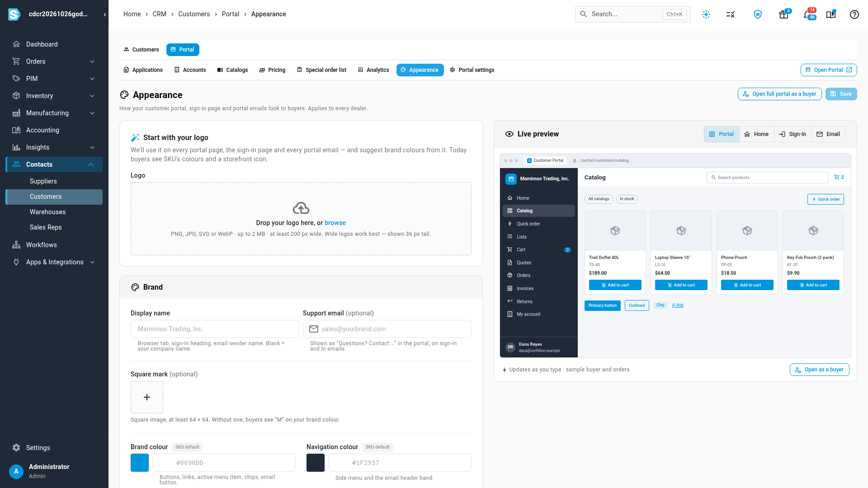Click the Mamimoo Trading storefront icon in preview
This screenshot has height=488, width=868.
511,179
